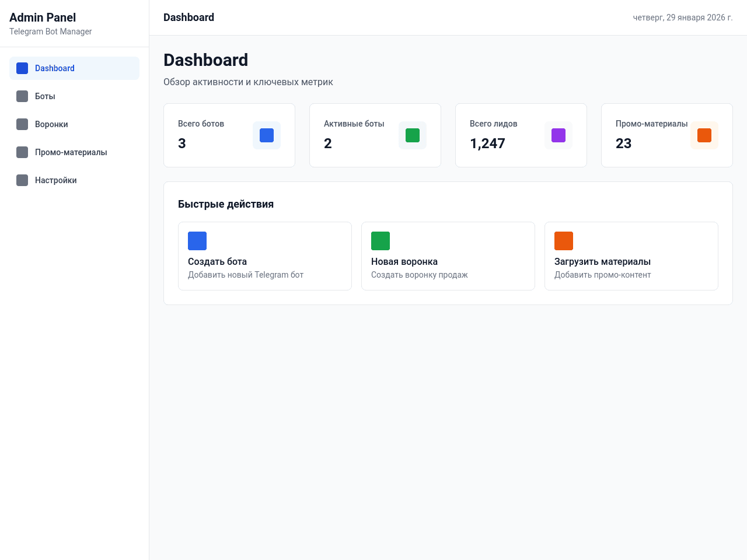
Task: Click the value 23 in Промо-материалы card
Action: click(x=624, y=143)
